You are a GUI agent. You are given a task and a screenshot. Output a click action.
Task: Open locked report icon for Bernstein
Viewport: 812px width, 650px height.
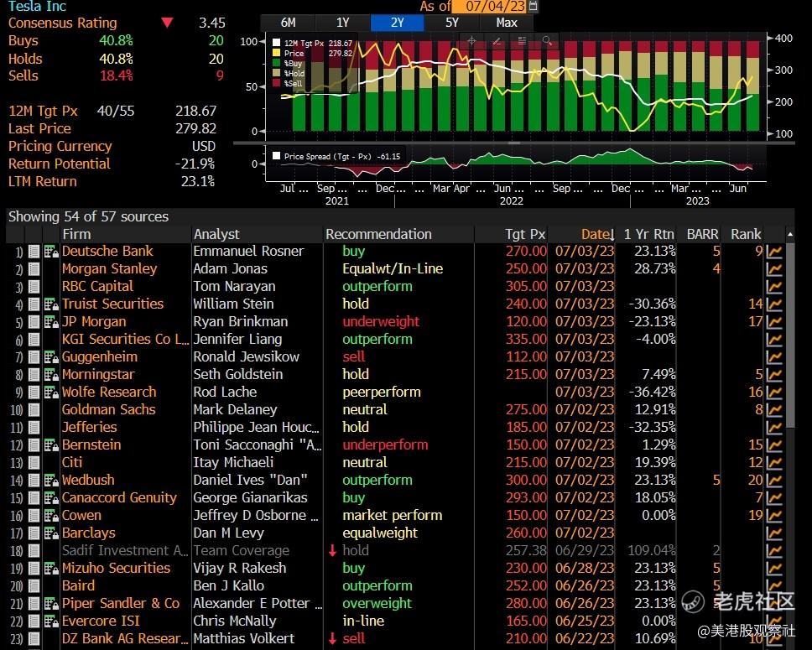point(50,445)
